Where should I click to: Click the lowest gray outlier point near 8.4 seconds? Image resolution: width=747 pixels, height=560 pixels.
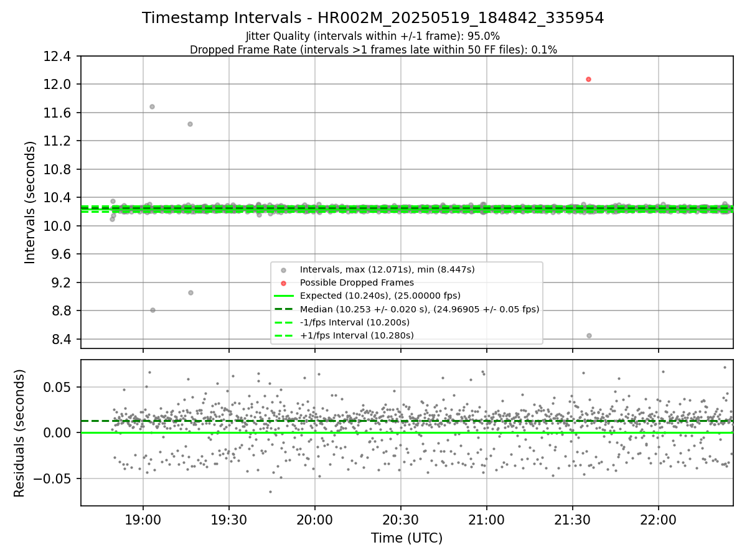589,335
